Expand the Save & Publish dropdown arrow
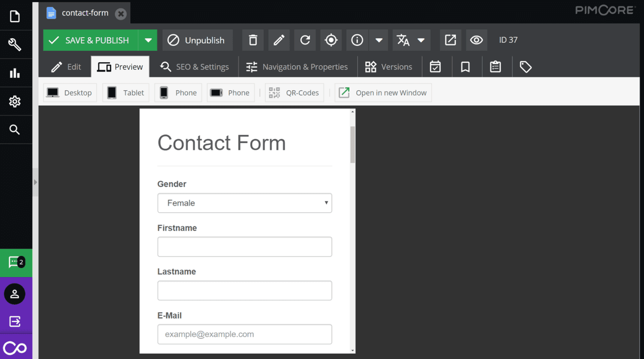 tap(148, 40)
